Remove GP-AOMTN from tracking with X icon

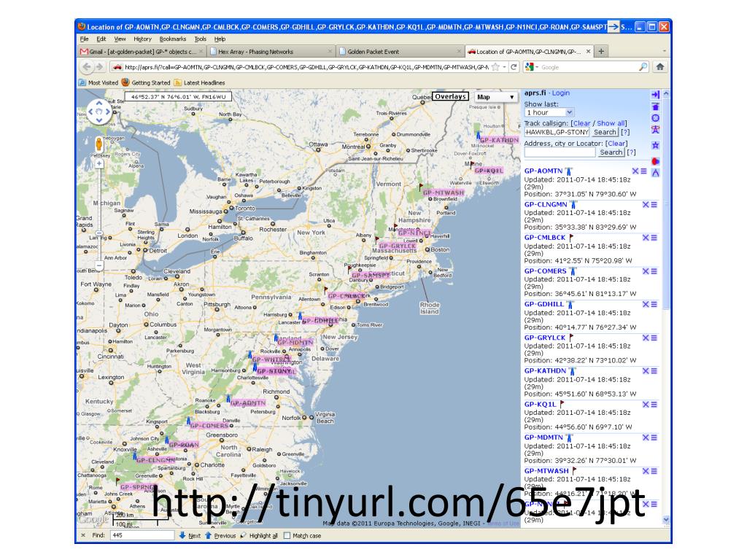(x=635, y=171)
